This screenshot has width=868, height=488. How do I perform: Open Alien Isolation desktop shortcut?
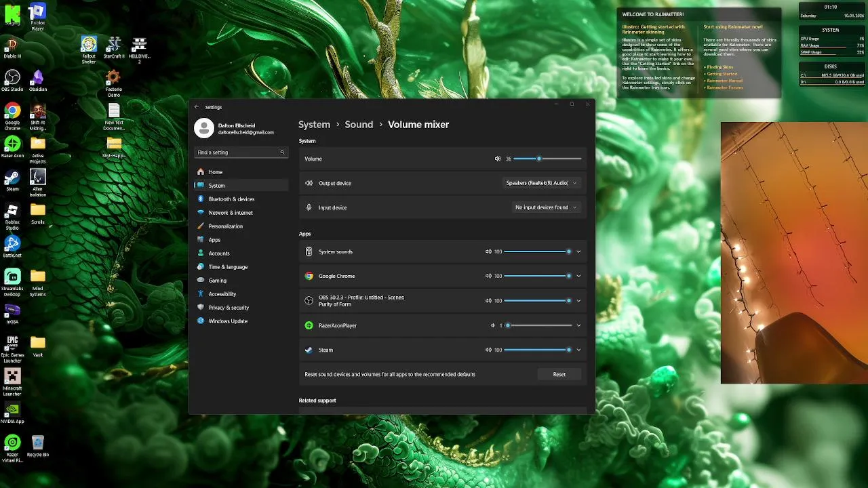coord(38,182)
